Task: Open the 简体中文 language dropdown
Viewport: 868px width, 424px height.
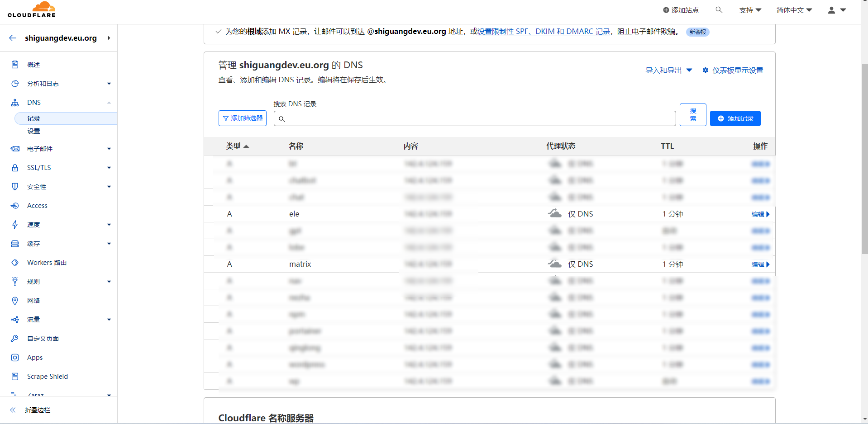Action: click(794, 10)
